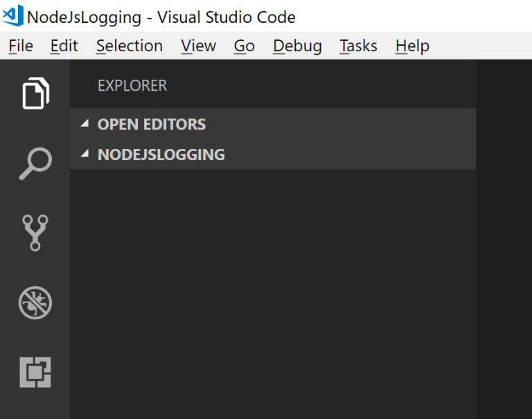
Task: Open the Edit menu
Action: 64,46
